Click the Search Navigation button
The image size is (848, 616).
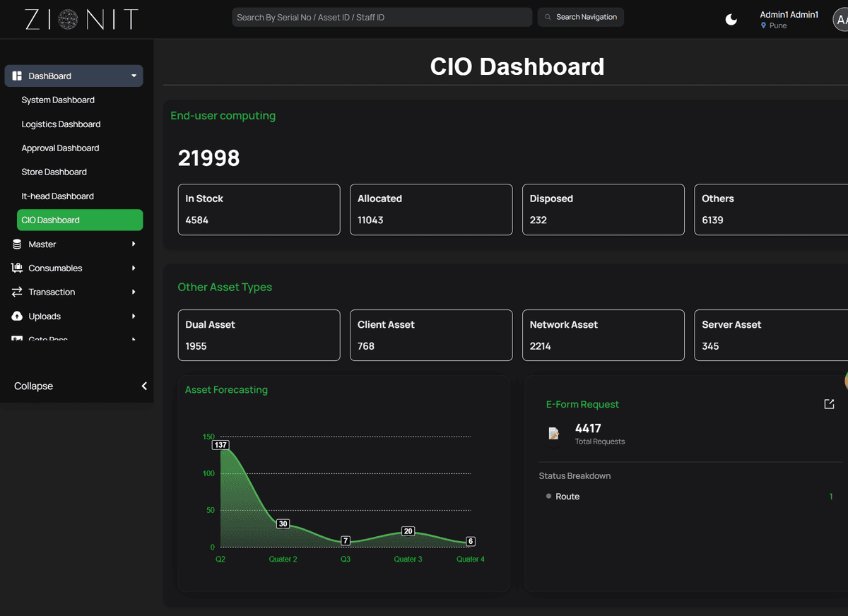(x=581, y=17)
